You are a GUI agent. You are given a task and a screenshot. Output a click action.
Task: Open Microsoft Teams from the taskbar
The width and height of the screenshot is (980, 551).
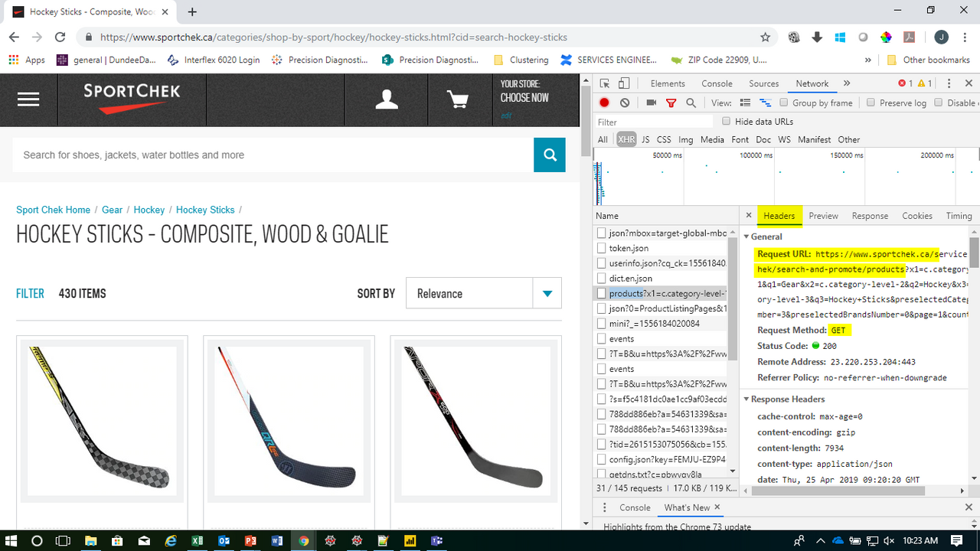coord(436,540)
